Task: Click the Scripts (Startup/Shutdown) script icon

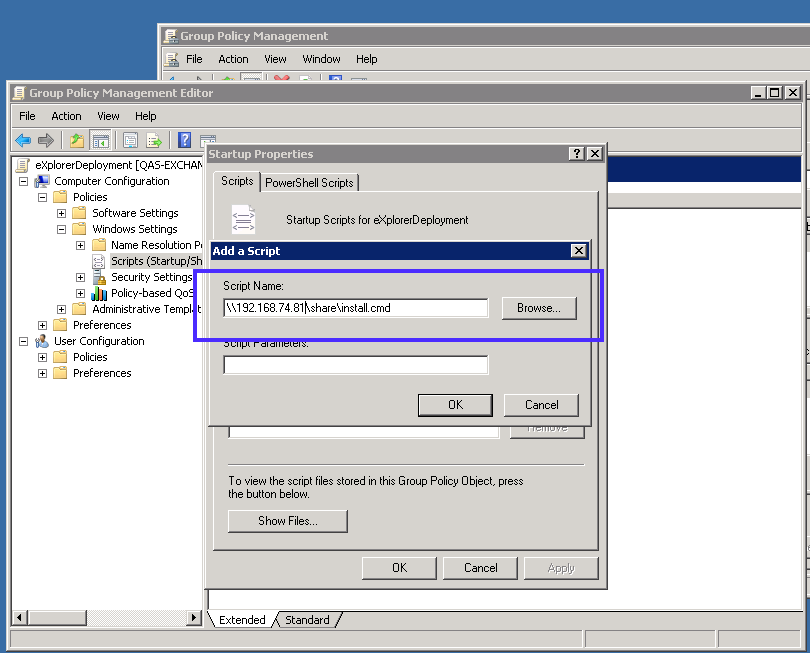Action: [98, 261]
